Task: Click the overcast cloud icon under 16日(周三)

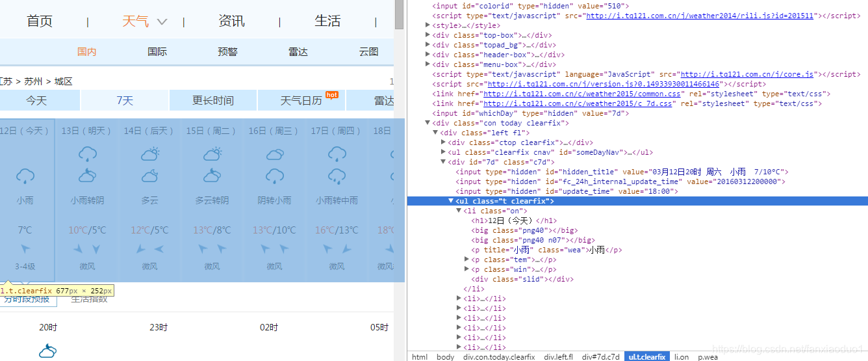Action: click(275, 155)
